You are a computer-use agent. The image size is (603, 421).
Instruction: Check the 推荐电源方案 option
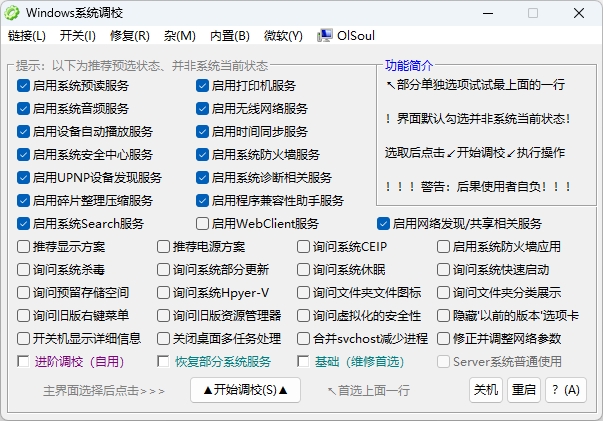[164, 246]
